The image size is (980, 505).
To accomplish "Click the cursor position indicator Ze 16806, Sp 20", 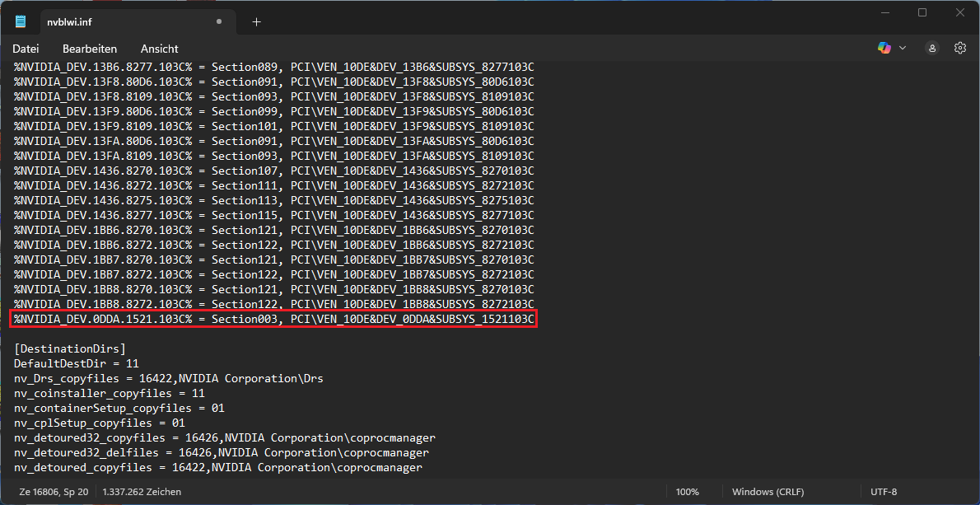I will click(x=53, y=491).
